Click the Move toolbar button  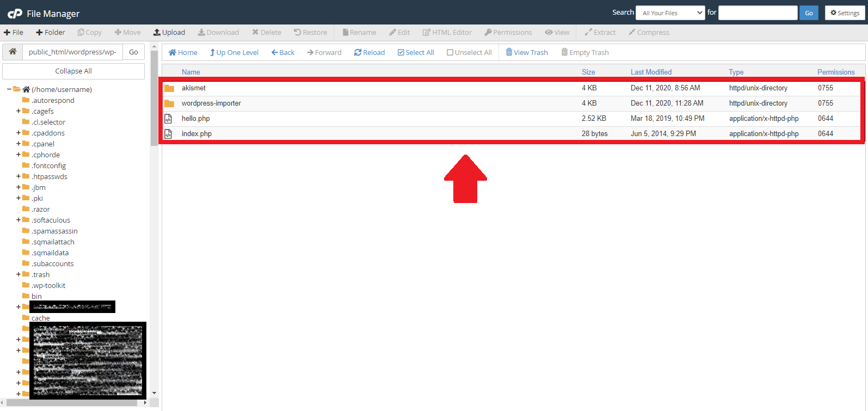[x=127, y=33]
